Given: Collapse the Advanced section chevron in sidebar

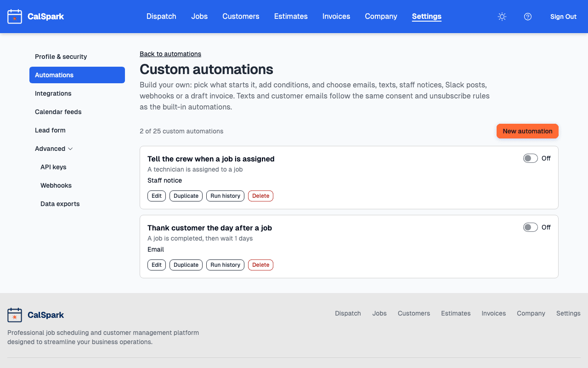Looking at the screenshot, I should (70, 149).
